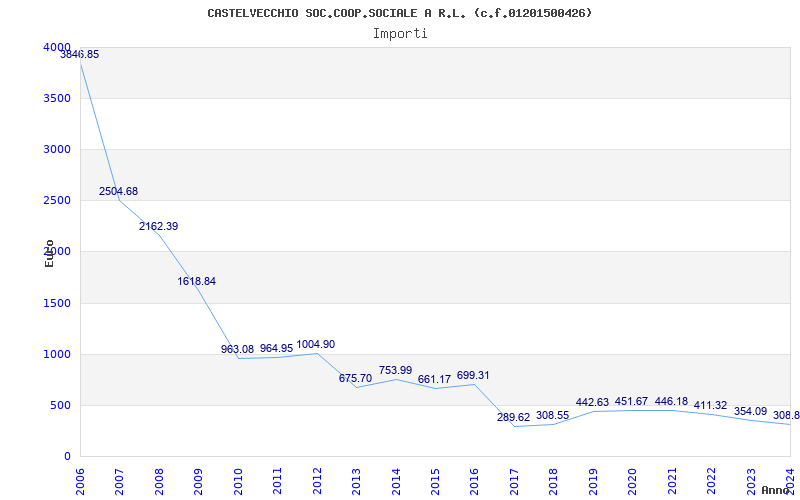Click the 2011 year axis label

(277, 482)
